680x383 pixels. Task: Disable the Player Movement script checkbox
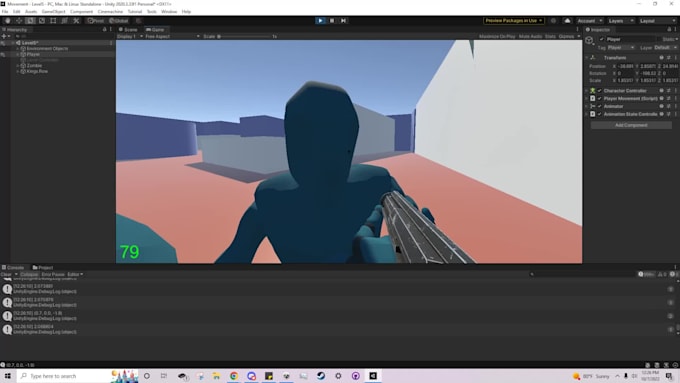click(600, 98)
